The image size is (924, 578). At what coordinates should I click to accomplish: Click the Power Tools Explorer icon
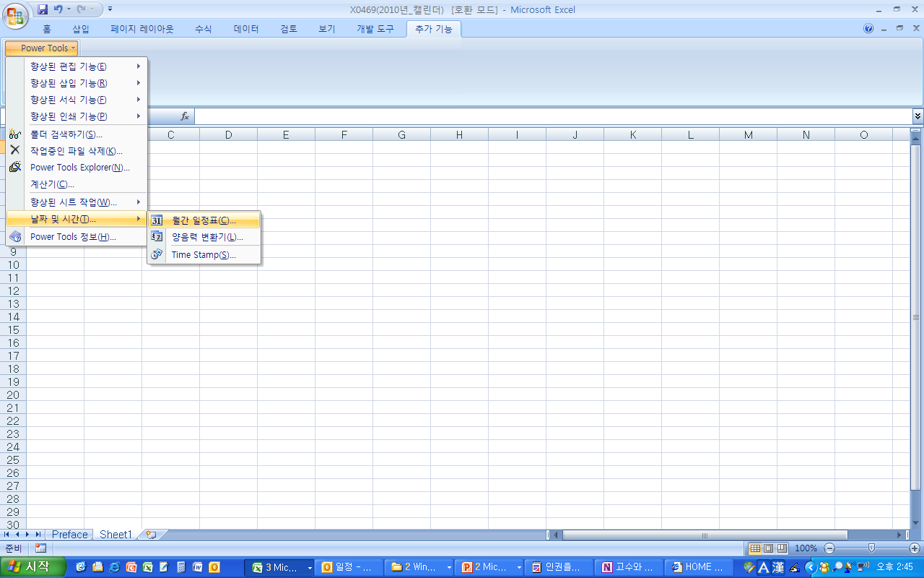14,167
